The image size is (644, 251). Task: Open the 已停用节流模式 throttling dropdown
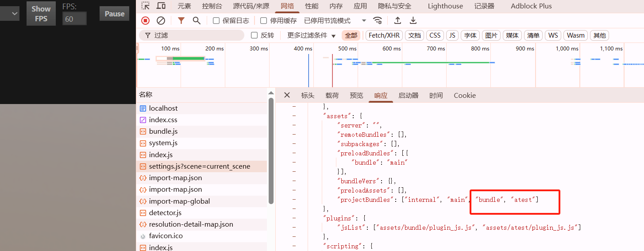pyautogui.click(x=335, y=20)
